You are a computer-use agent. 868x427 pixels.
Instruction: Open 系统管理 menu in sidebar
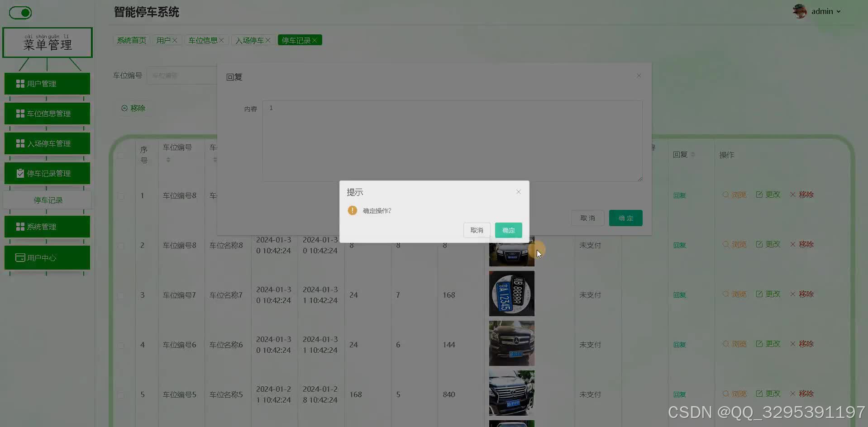pos(47,227)
